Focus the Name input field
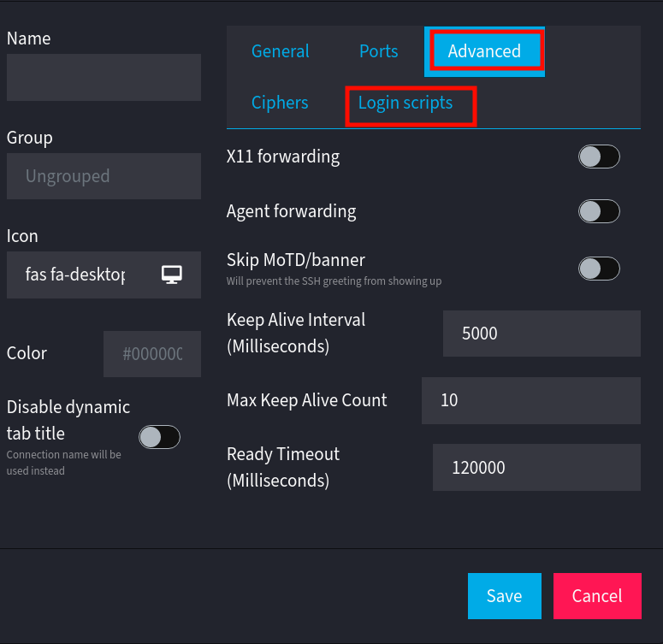Screen dimensions: 663x644 104,78
